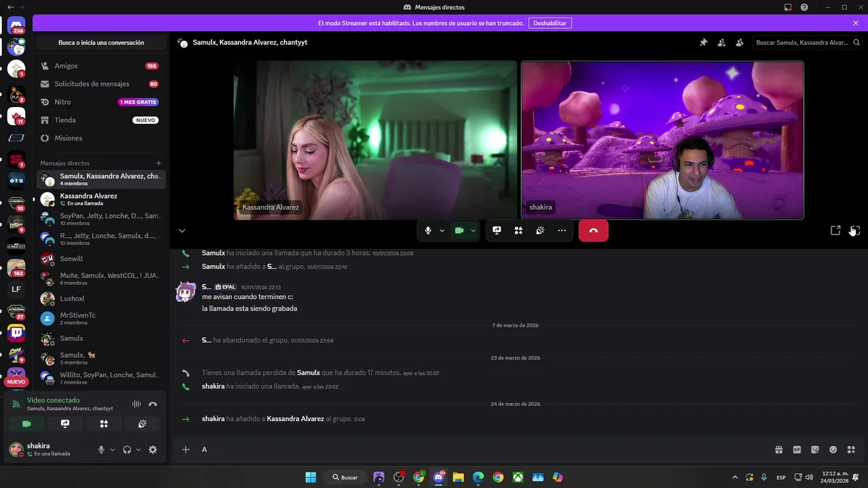Open soundboard from the Video conectado panel
Viewport: 868px width, 488px height.
(x=142, y=424)
